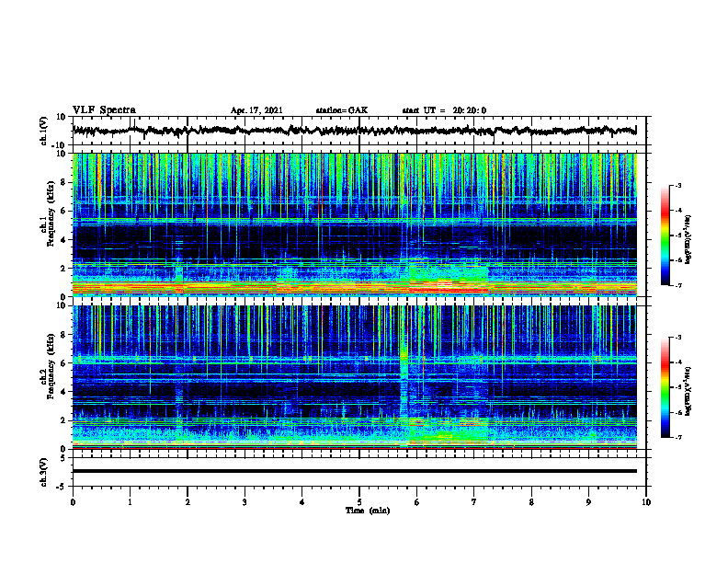Click ch.1 frequency axis tick "2"

(63, 269)
